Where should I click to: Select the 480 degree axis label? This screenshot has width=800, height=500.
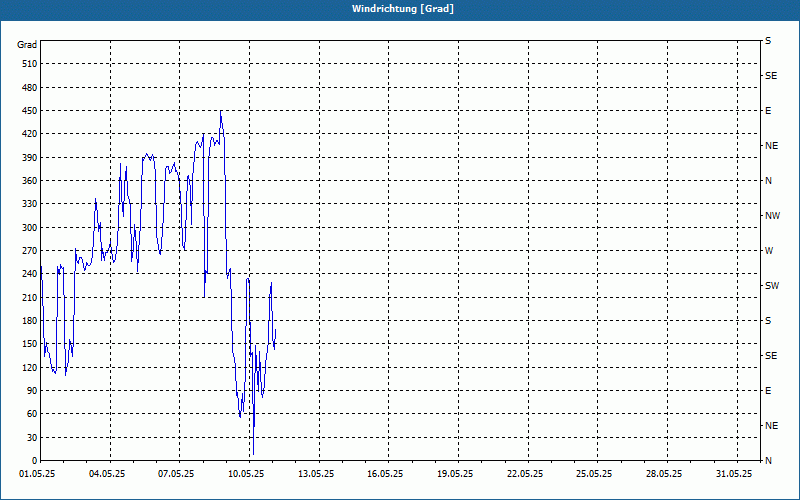(x=29, y=88)
